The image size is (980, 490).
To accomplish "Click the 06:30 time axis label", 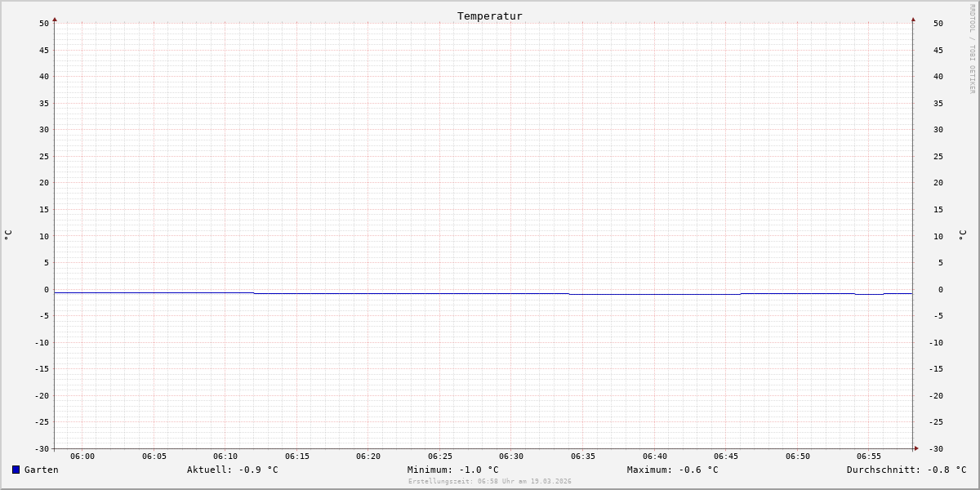I will (x=511, y=457).
